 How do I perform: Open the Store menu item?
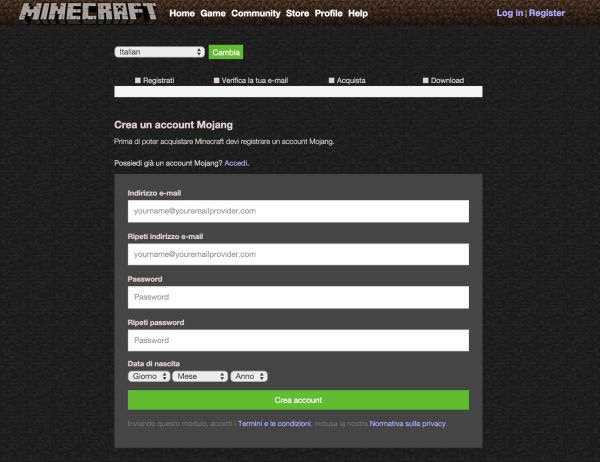[297, 13]
